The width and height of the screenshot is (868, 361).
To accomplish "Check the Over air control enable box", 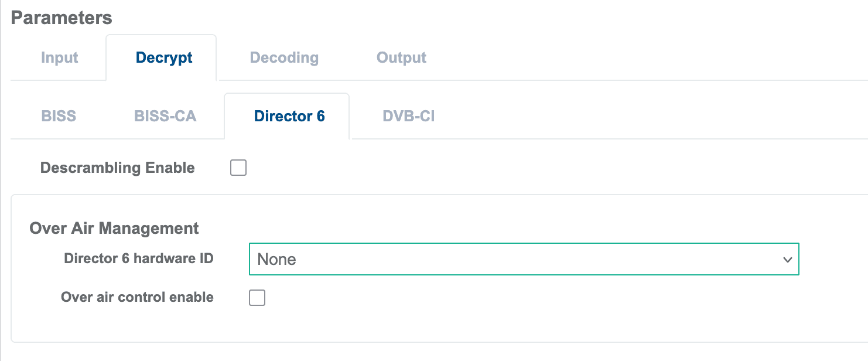I will point(257,297).
